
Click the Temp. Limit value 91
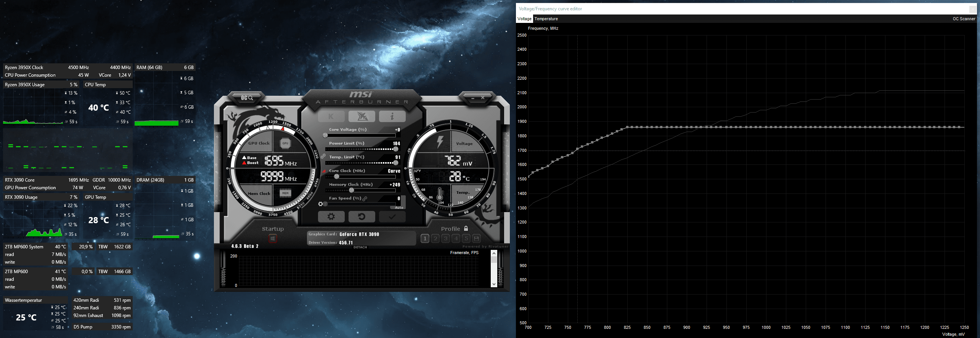(x=398, y=157)
